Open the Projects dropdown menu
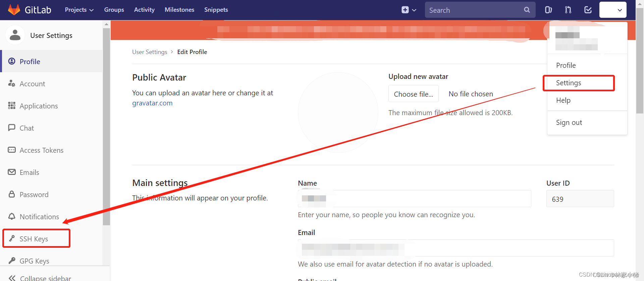 [79, 10]
